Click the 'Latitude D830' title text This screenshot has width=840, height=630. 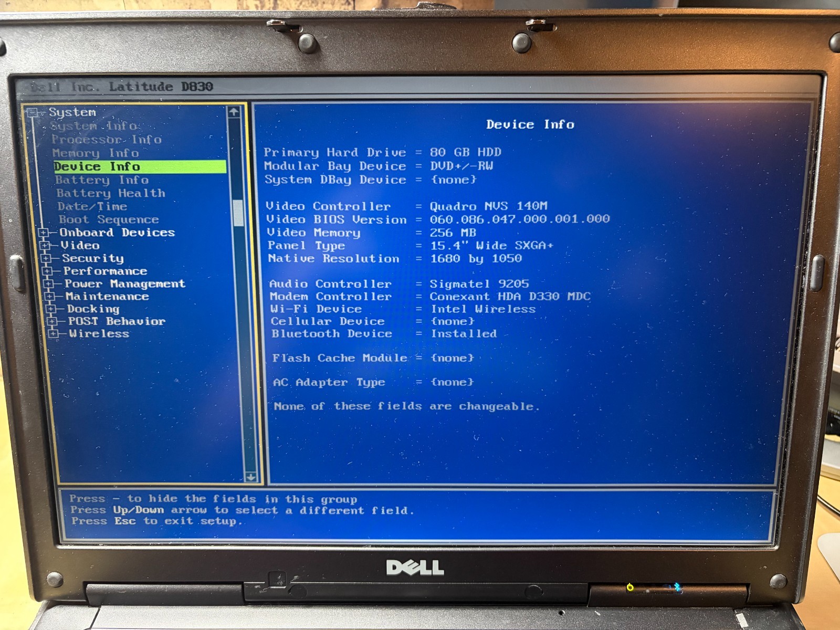coord(161,87)
